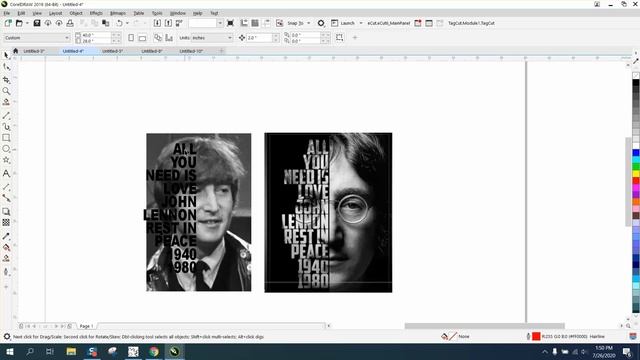
Task: Click the Welcome Screen home icon
Action: tap(16, 51)
